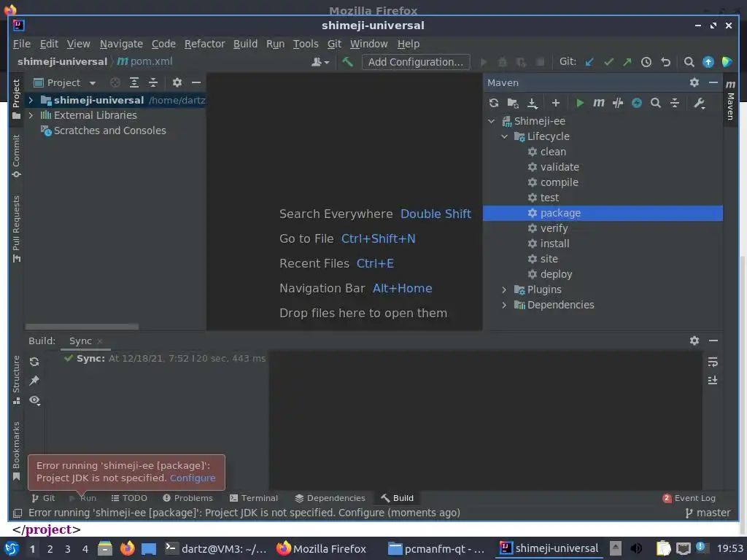Collapse Shimeji-ee Maven node
The image size is (747, 560).
point(492,121)
